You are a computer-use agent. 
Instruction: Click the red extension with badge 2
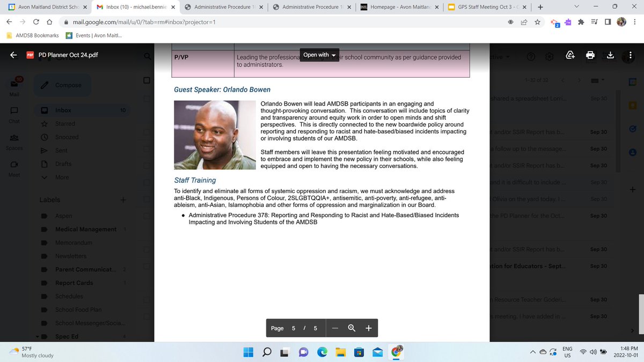[554, 23]
